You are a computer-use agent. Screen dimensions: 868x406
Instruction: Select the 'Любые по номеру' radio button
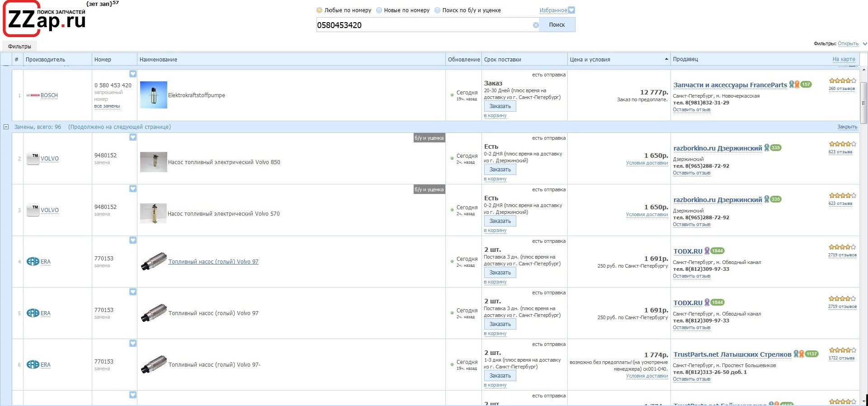(320, 10)
